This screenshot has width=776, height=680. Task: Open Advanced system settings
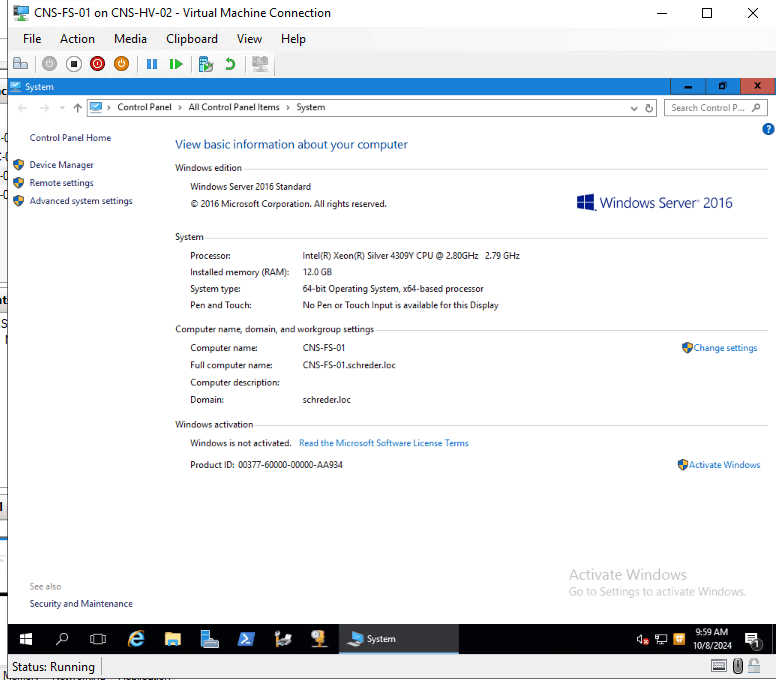pos(81,201)
